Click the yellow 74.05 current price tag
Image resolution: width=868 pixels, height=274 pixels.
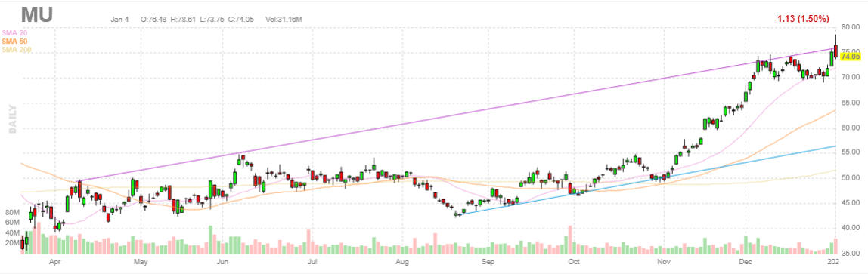click(851, 57)
